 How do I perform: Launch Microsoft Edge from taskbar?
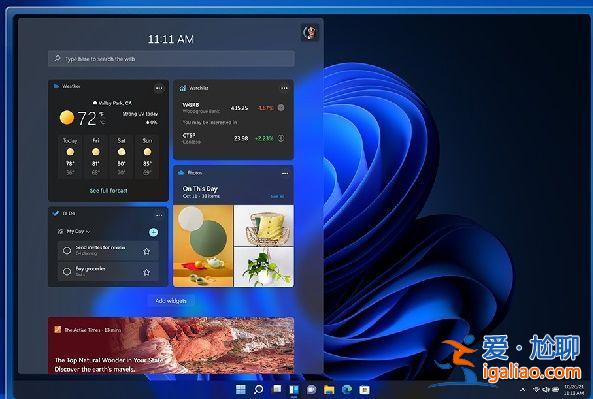347,390
